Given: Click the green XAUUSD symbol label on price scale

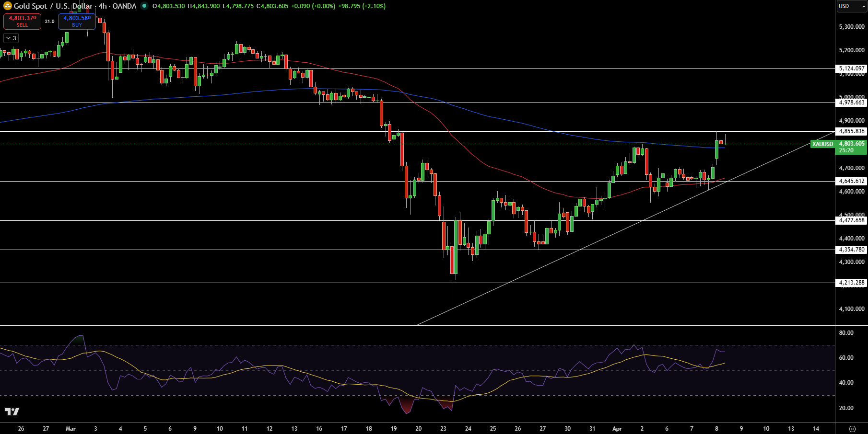Looking at the screenshot, I should tap(823, 144).
